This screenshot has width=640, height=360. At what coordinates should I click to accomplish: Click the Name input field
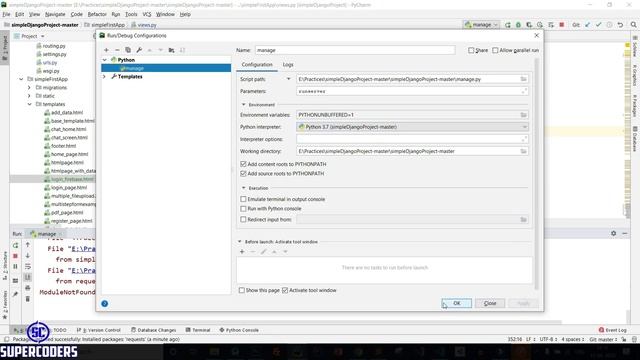pos(355,50)
